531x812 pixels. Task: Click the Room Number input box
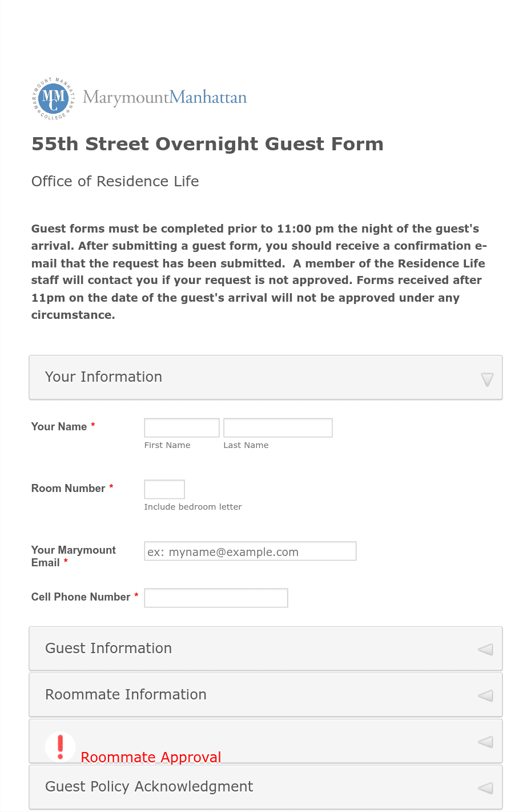click(x=164, y=489)
